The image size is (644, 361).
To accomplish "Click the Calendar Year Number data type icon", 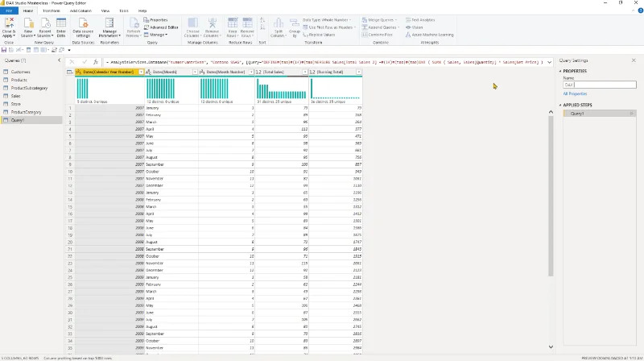I will 78,72.
